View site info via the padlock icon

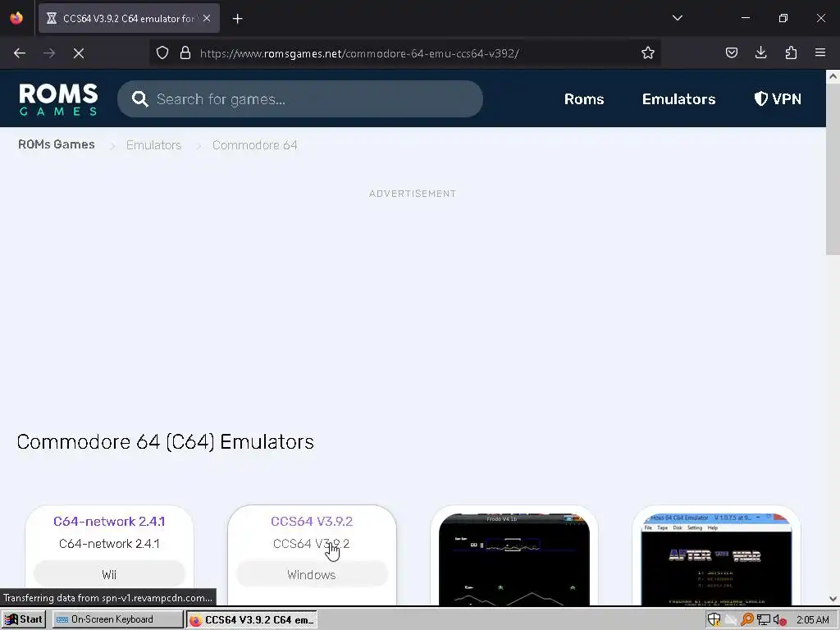click(x=185, y=52)
